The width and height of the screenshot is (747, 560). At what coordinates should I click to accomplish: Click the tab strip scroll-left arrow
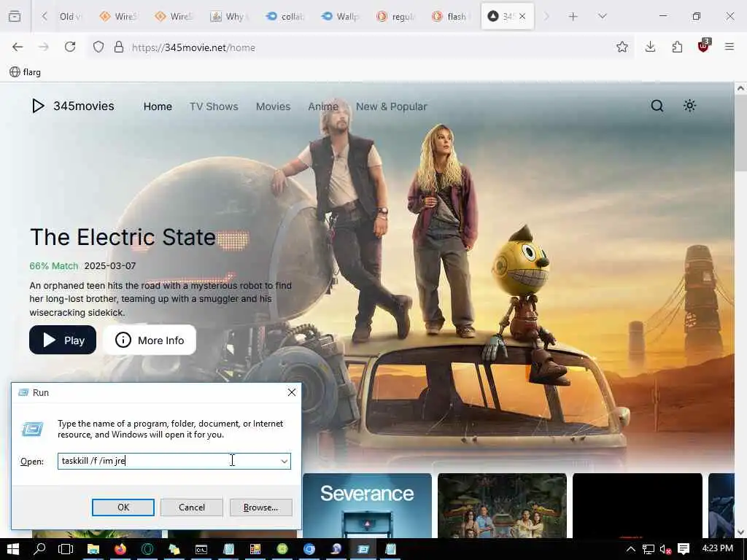coord(44,16)
